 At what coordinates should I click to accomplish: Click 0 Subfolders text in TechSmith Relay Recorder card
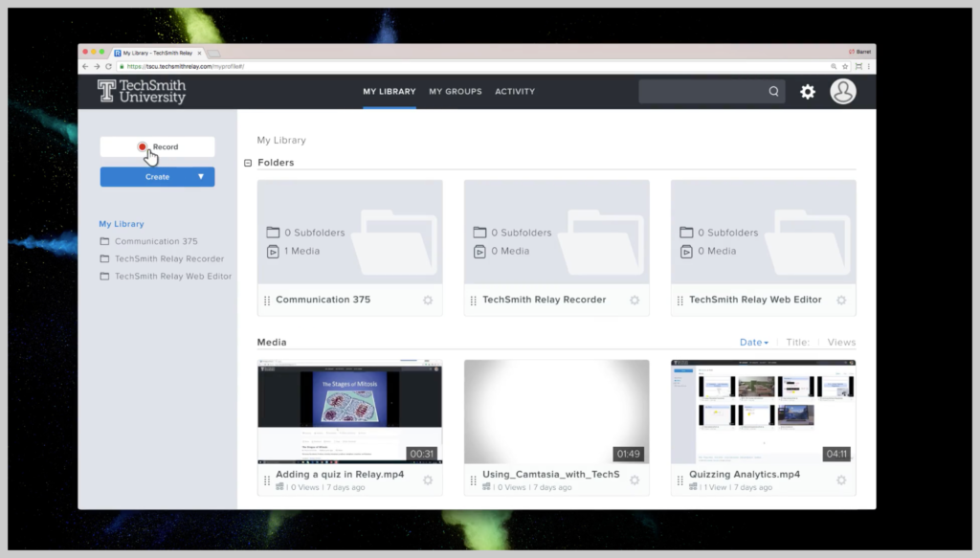tap(522, 233)
